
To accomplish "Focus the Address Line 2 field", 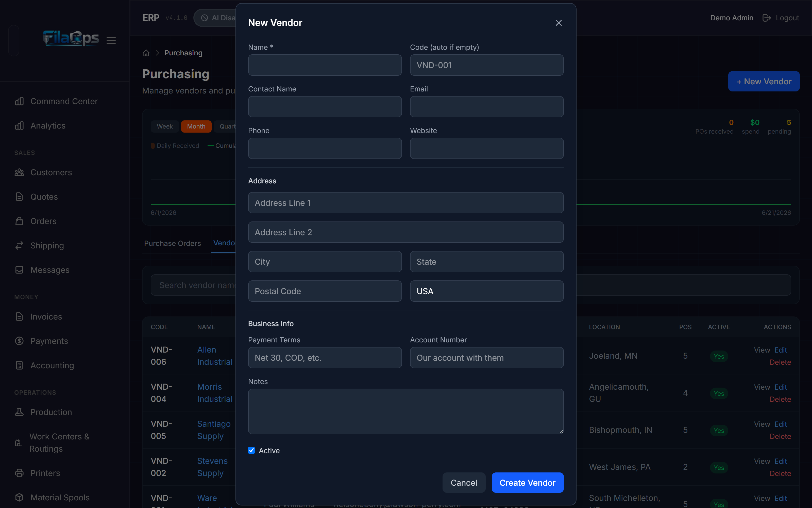I will pyautogui.click(x=406, y=232).
